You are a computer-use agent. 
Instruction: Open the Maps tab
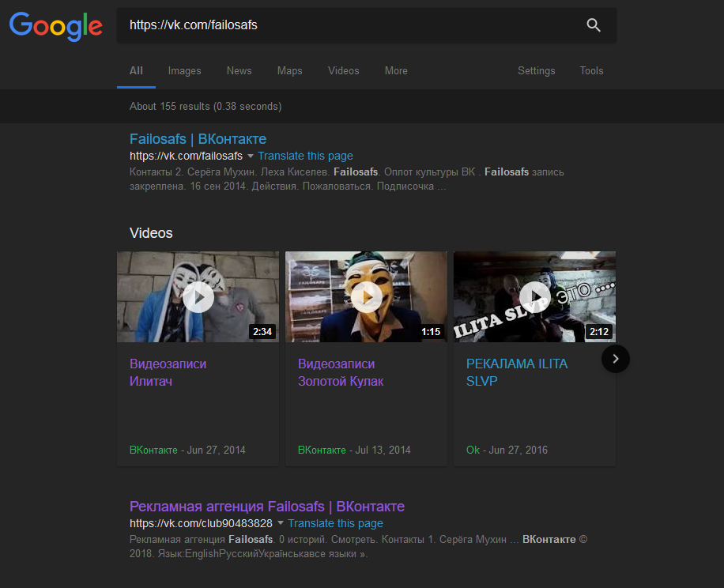pyautogui.click(x=290, y=70)
